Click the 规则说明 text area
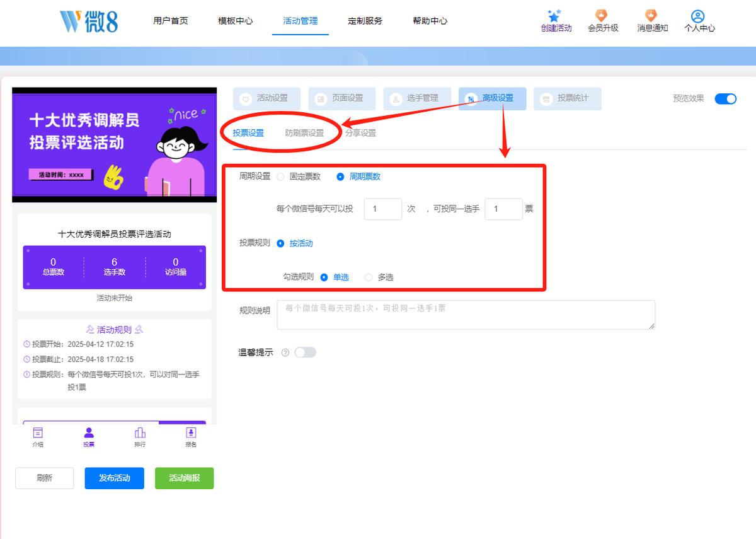This screenshot has height=539, width=756. (466, 315)
